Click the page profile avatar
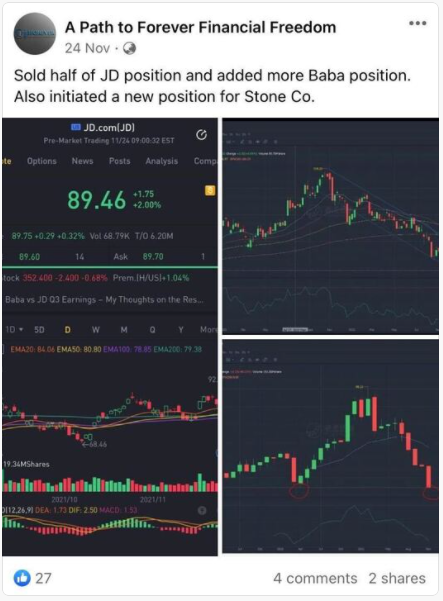 [x=35, y=34]
